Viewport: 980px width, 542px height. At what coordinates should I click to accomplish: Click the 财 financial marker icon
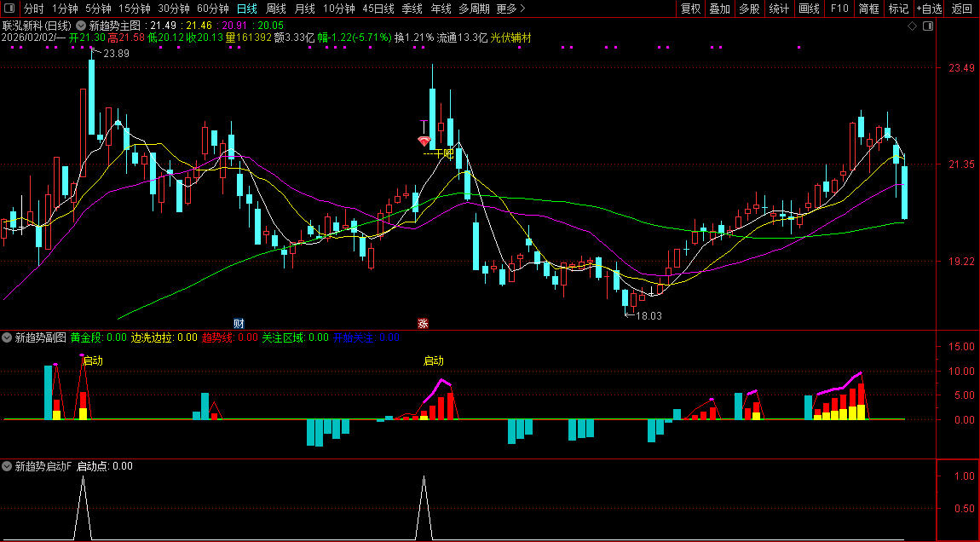coord(239,323)
